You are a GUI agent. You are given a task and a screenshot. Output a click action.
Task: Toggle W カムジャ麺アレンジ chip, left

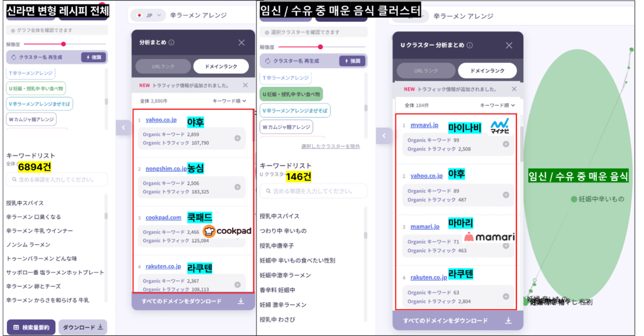[x=31, y=120]
